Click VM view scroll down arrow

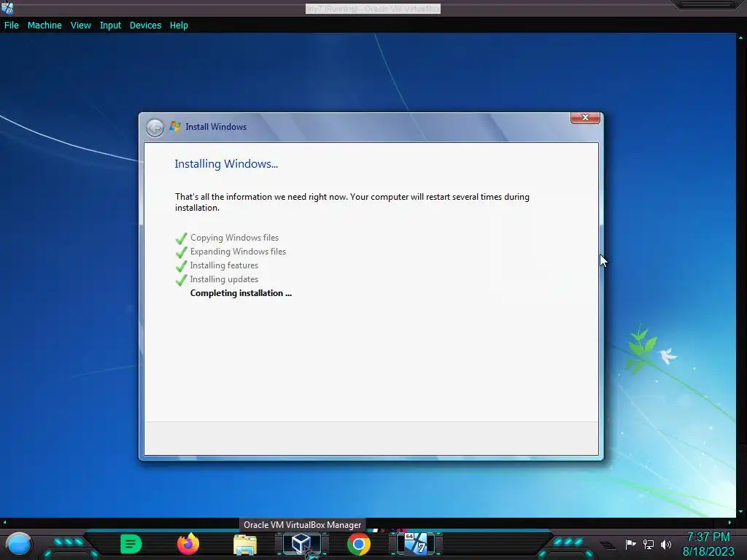tap(741, 512)
